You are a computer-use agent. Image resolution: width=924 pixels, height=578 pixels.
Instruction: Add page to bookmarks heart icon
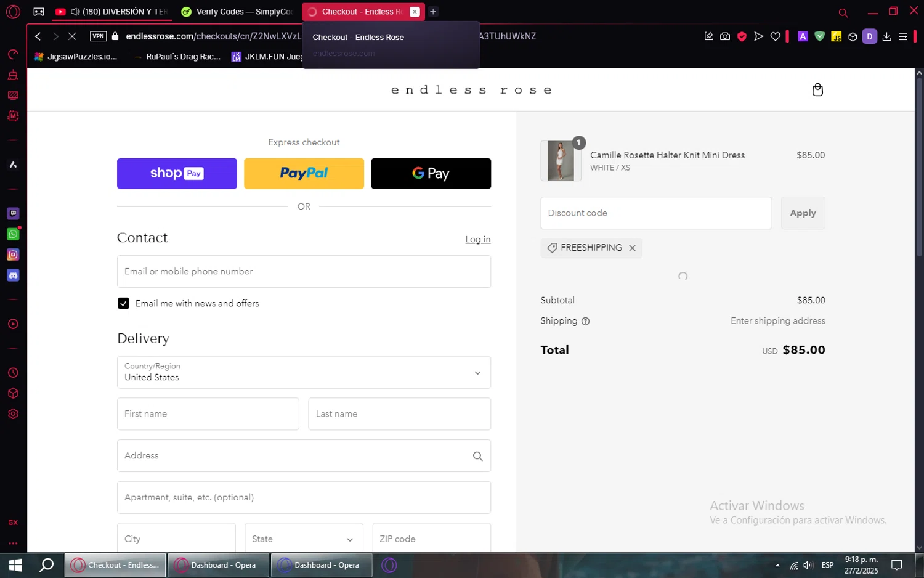coord(776,36)
